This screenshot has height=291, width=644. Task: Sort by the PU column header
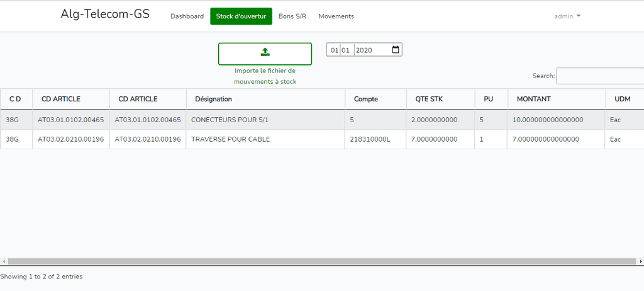click(491, 99)
